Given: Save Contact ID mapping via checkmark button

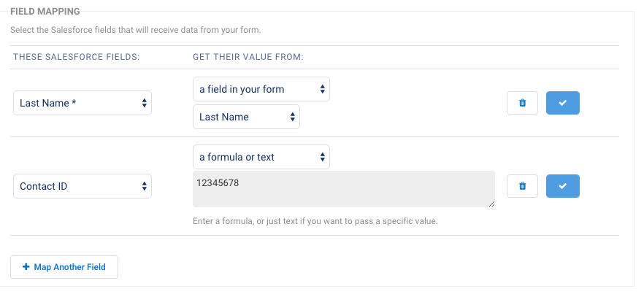Looking at the screenshot, I should 562,186.
